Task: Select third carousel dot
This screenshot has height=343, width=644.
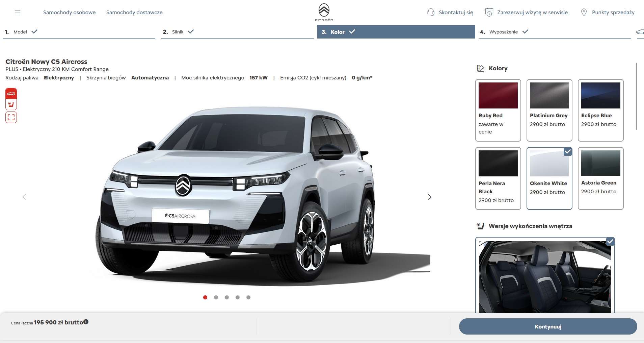Action: click(227, 297)
